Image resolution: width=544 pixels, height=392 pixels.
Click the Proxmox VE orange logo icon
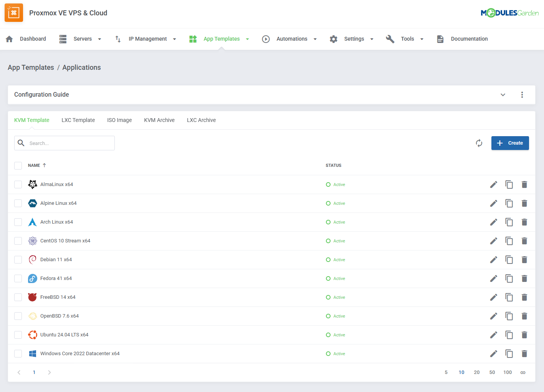coord(14,13)
